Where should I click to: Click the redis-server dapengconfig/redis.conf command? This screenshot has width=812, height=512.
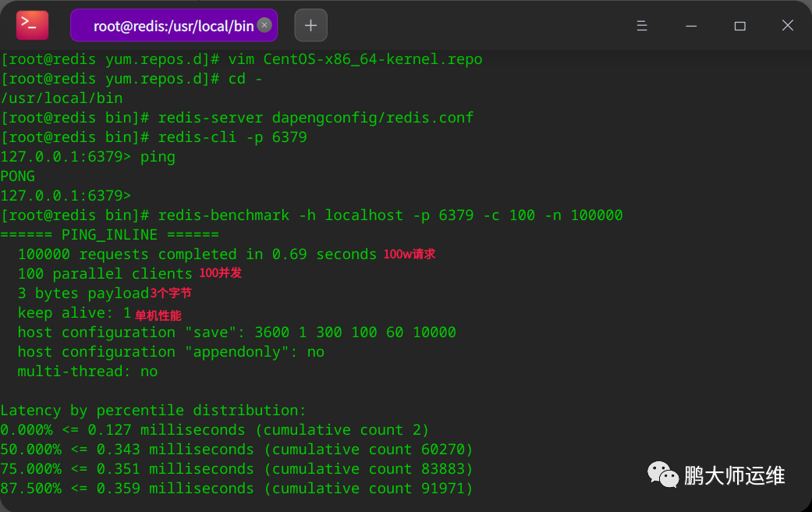pyautogui.click(x=237, y=118)
